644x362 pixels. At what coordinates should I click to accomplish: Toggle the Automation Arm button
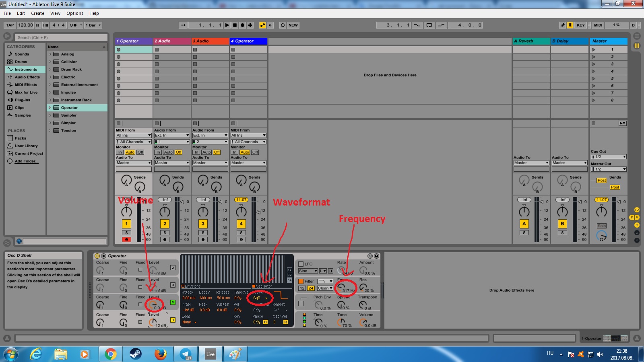tap(263, 25)
